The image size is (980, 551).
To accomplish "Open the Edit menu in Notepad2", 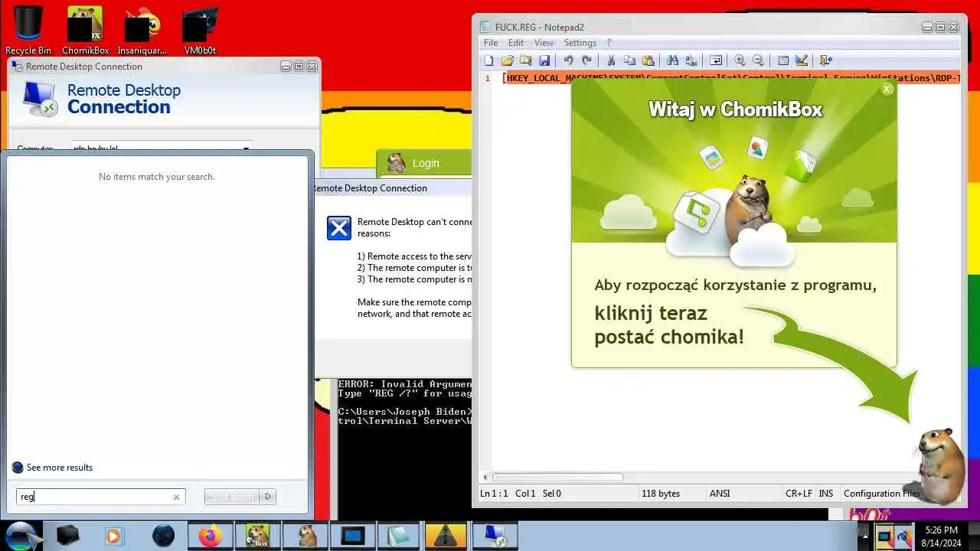I will (x=516, y=43).
